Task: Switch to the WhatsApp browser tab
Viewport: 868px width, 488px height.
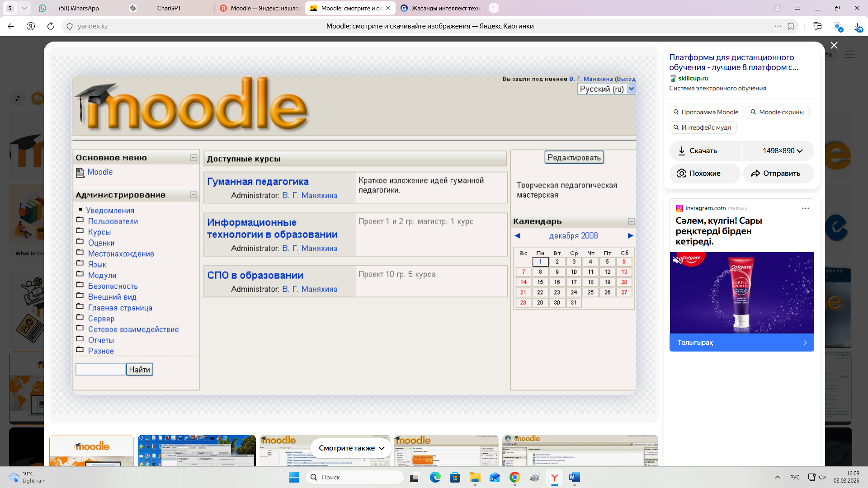Action: tap(79, 8)
